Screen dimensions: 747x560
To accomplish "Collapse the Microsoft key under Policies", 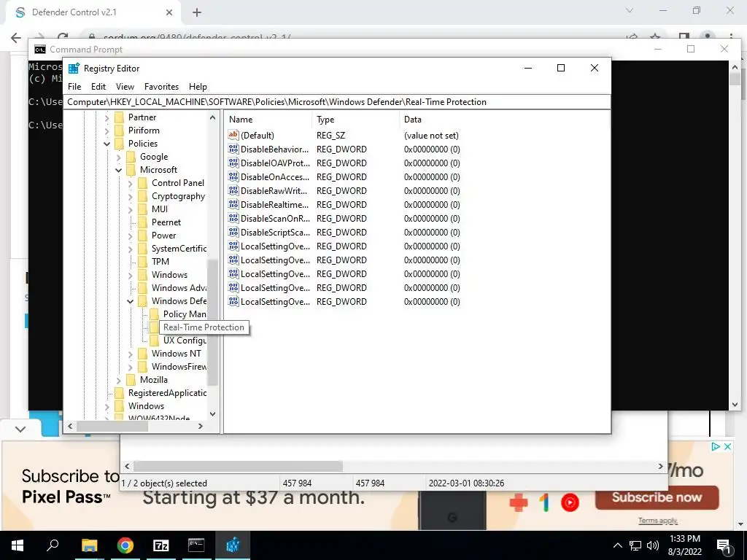I will pos(119,169).
